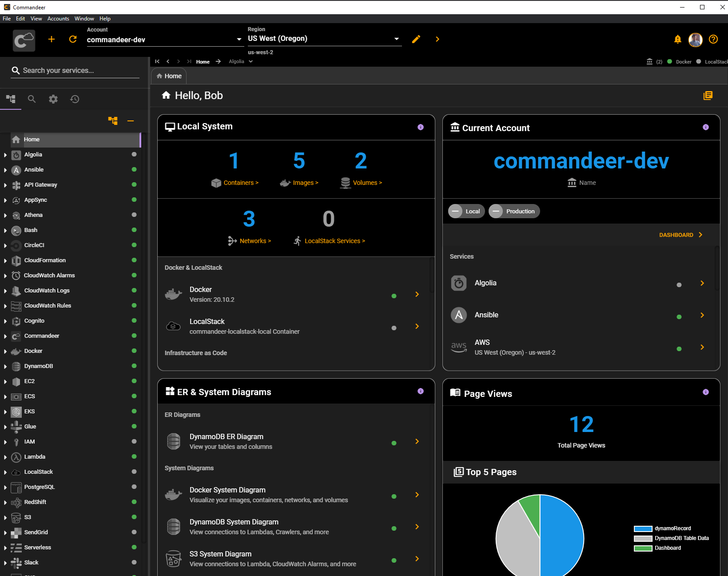Expand the S3 tree item
The width and height of the screenshot is (728, 576).
pos(5,518)
